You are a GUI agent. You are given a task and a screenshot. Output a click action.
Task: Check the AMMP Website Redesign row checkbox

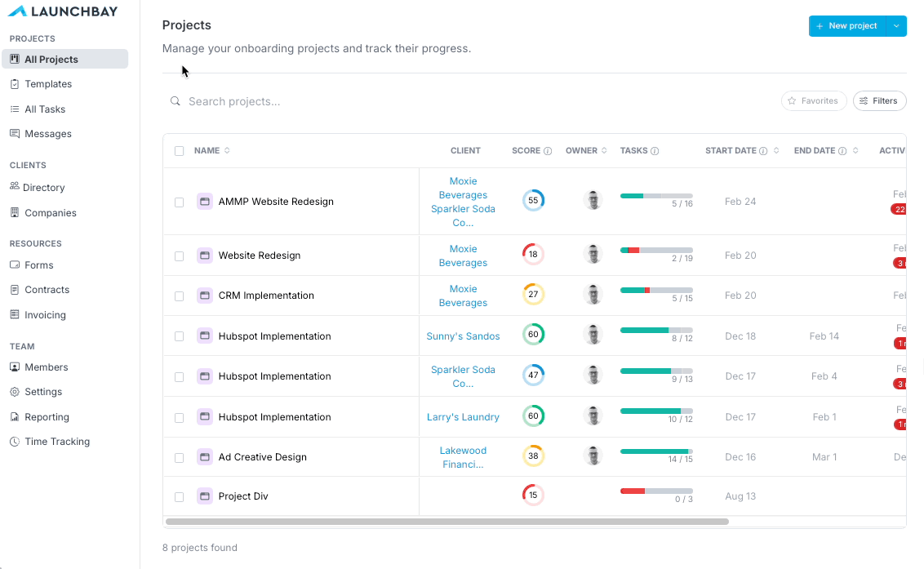click(x=179, y=202)
